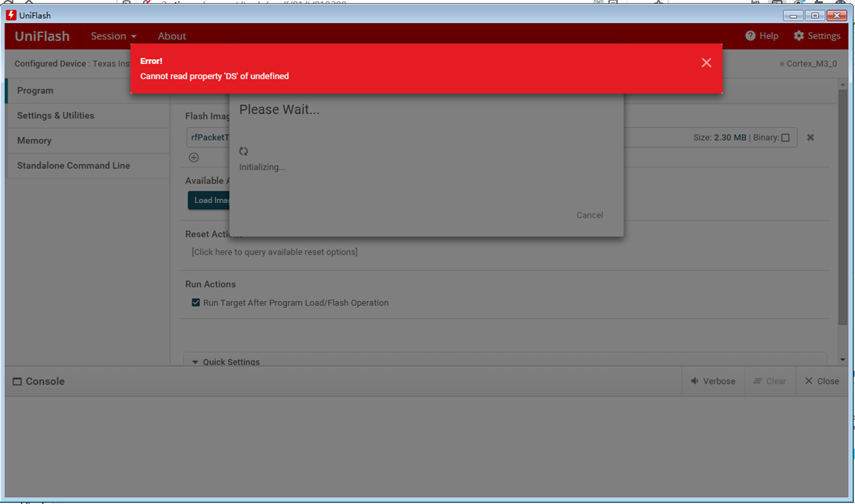Click the scrollbar down arrow
855x504 pixels.
[x=842, y=359]
